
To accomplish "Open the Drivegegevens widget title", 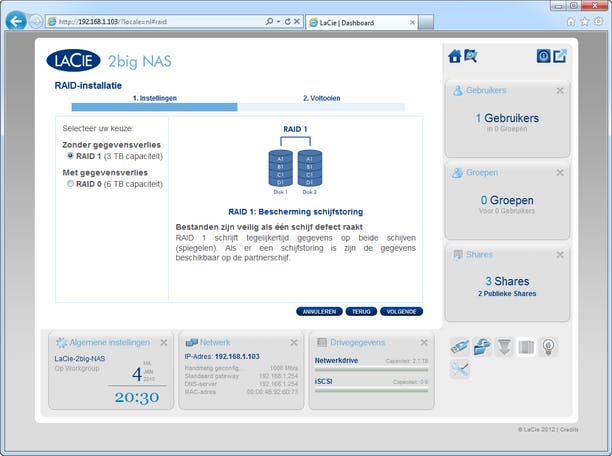I will click(358, 342).
